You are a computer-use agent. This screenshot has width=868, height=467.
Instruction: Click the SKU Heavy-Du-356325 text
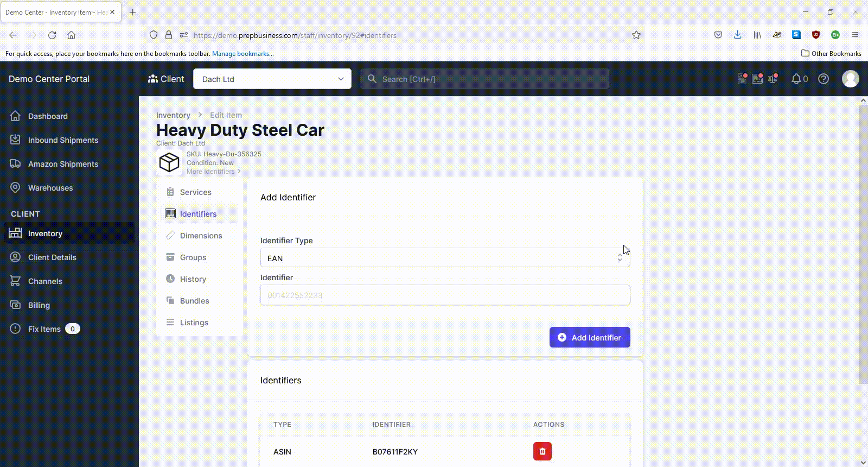click(224, 154)
